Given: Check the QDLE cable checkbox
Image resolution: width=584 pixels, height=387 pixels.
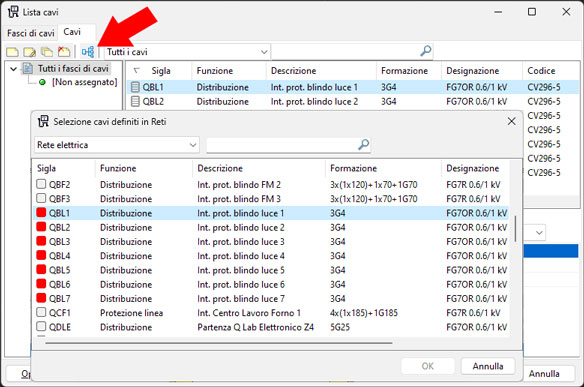Looking at the screenshot, I should coord(41,326).
